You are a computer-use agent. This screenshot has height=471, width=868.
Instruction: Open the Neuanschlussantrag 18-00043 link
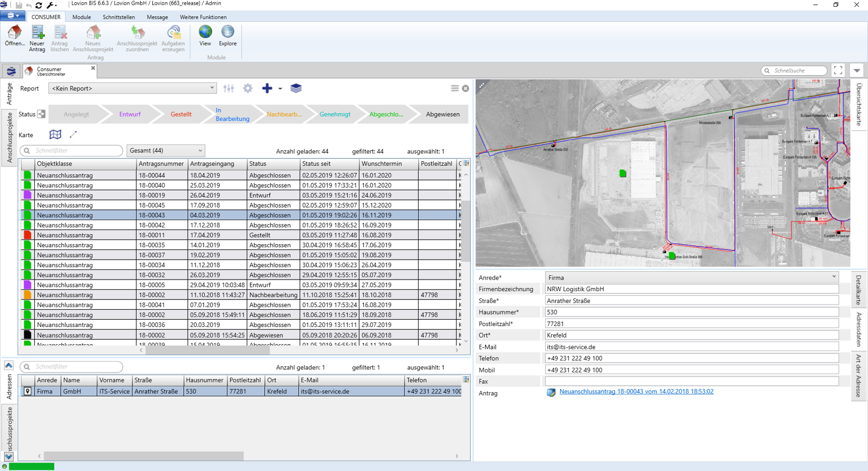636,392
